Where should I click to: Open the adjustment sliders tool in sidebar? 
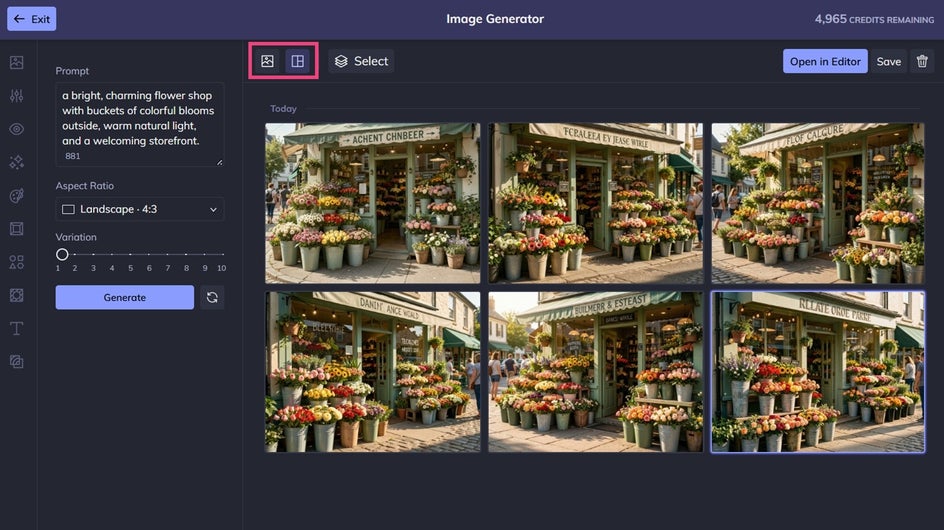pos(17,96)
